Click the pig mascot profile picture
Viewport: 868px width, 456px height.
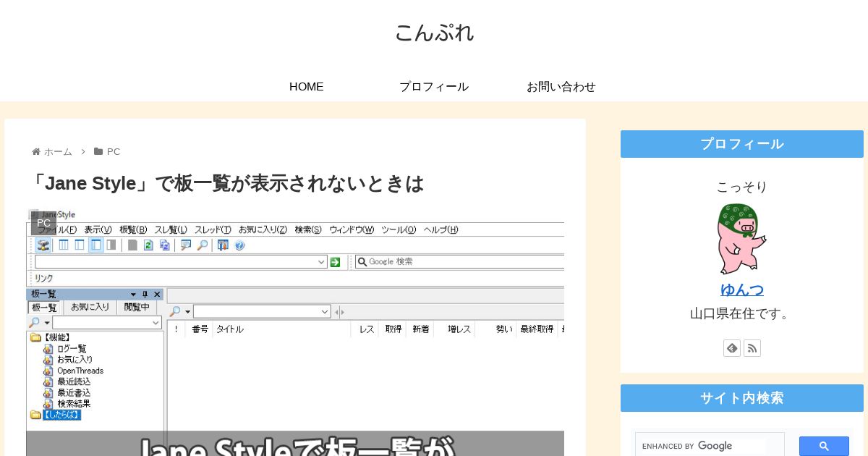(x=742, y=239)
